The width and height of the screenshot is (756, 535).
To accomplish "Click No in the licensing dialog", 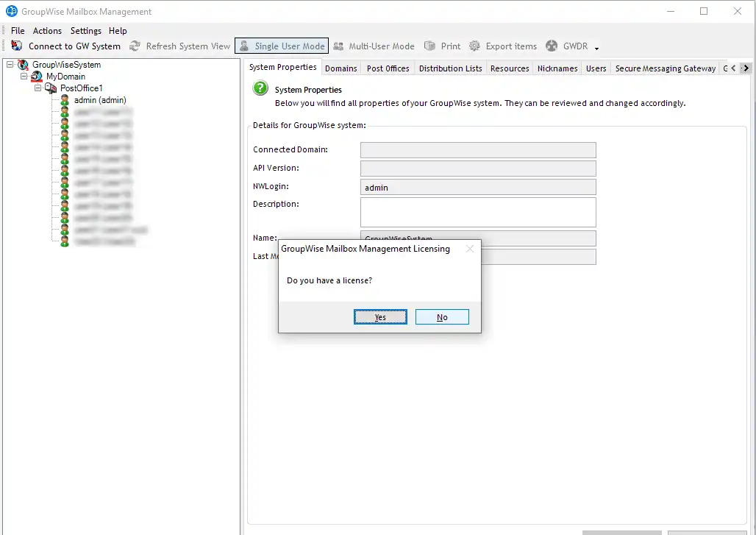I will (442, 317).
